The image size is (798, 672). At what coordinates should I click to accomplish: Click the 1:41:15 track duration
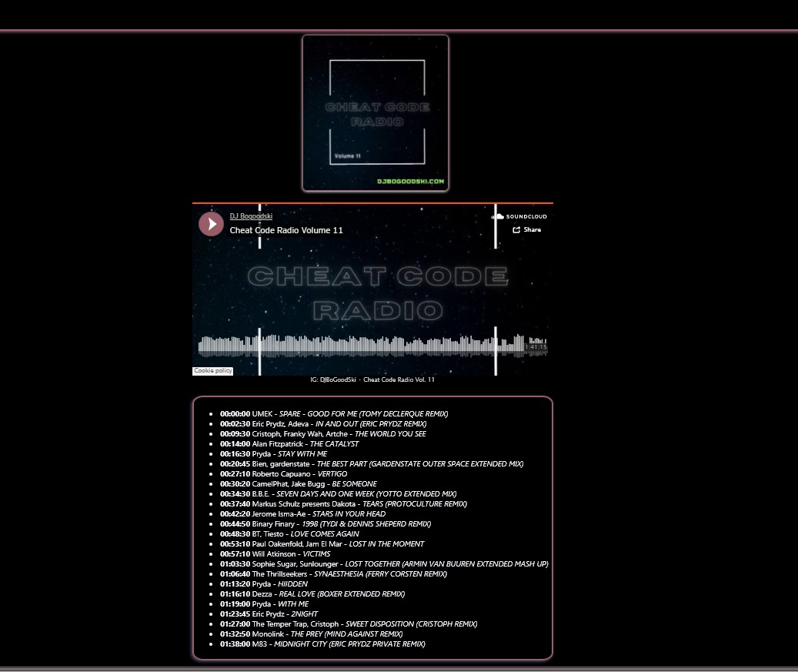[536, 346]
